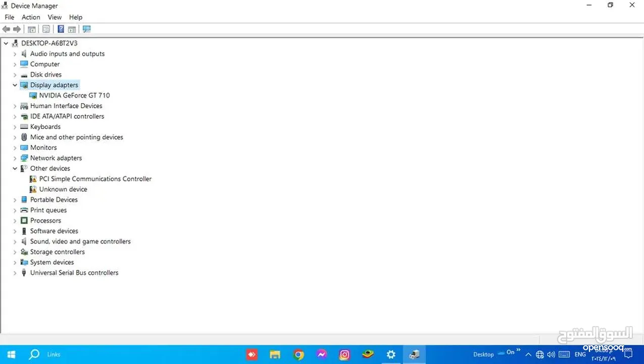Open the File menu

tap(10, 17)
